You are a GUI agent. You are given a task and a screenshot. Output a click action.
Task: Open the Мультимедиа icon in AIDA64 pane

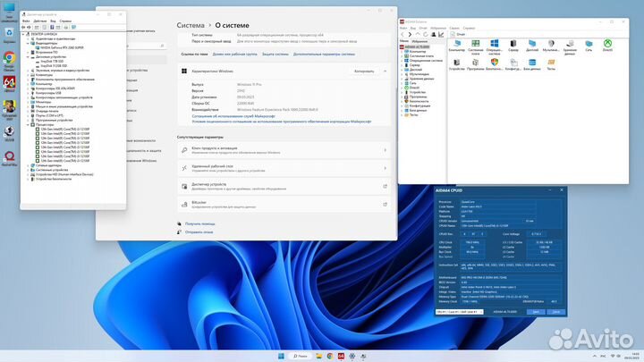551,44
